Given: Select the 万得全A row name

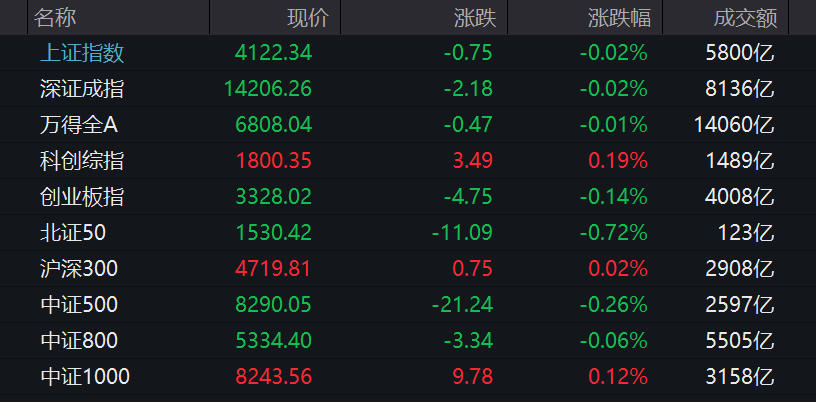Looking at the screenshot, I should pos(79,125).
